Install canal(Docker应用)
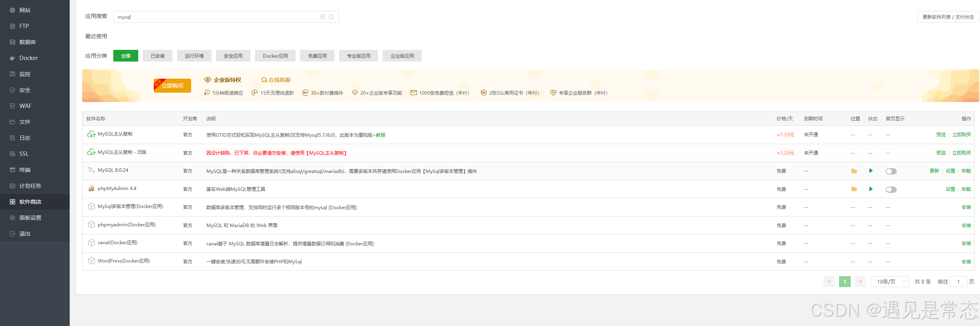Screen dimensions: 980x326 click(966, 243)
